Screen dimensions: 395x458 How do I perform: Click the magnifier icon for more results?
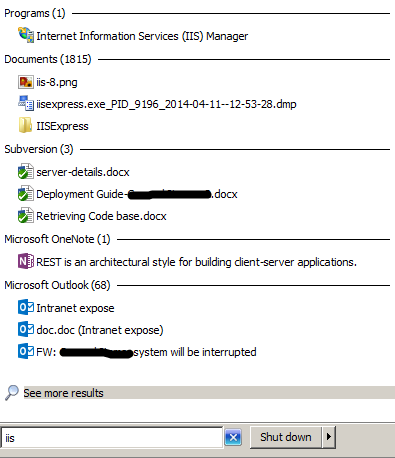point(12,393)
